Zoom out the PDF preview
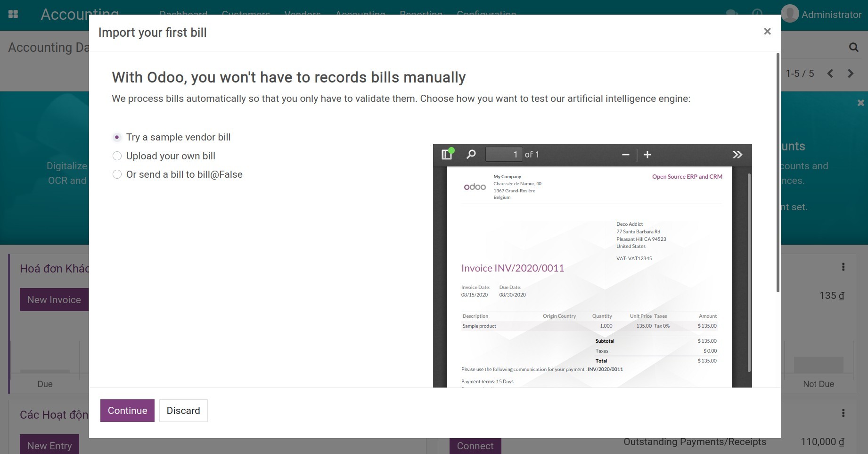Viewport: 868px width, 454px height. click(626, 155)
